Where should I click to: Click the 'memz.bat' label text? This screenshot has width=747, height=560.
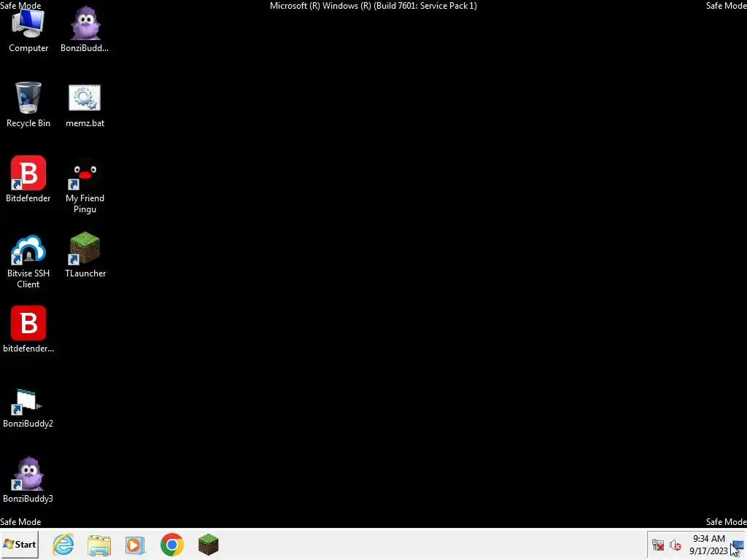pyautogui.click(x=85, y=122)
